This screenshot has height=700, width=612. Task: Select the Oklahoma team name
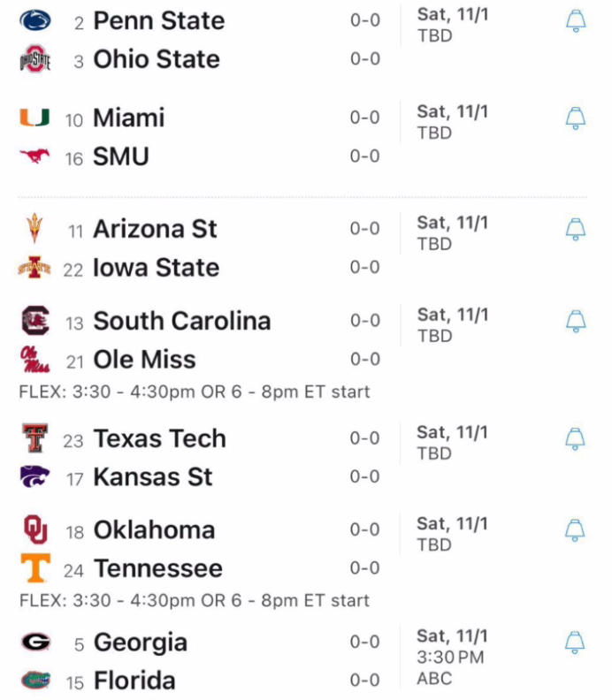(x=154, y=530)
